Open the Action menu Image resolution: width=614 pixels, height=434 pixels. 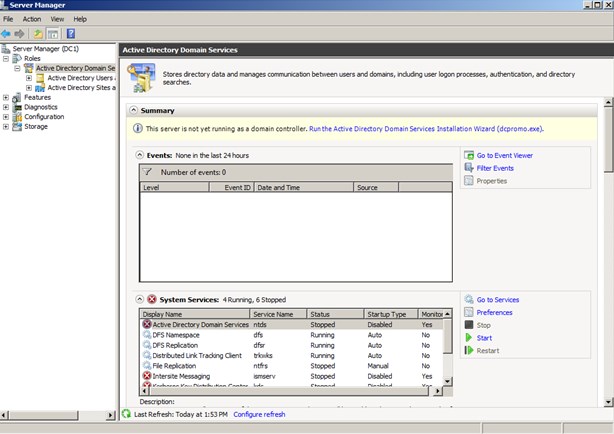click(x=32, y=19)
